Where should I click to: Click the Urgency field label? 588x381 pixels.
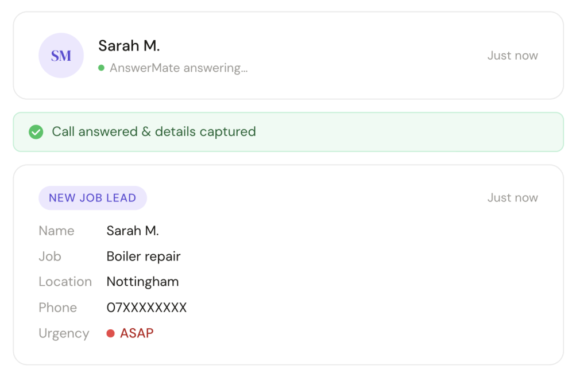pos(64,333)
